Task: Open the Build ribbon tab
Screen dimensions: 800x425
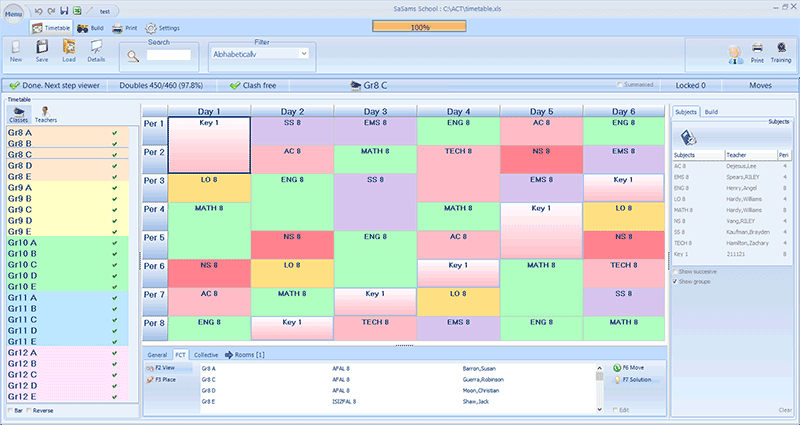Action: coord(90,28)
